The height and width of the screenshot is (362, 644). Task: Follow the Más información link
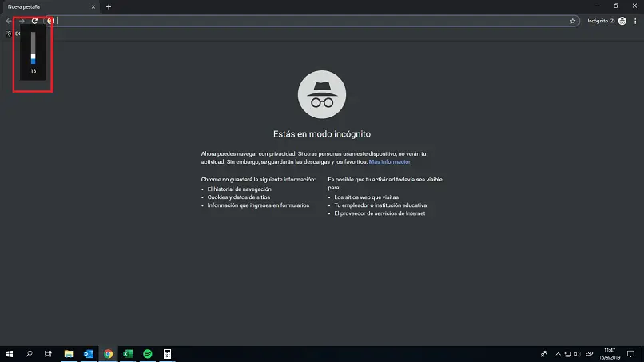click(x=390, y=162)
